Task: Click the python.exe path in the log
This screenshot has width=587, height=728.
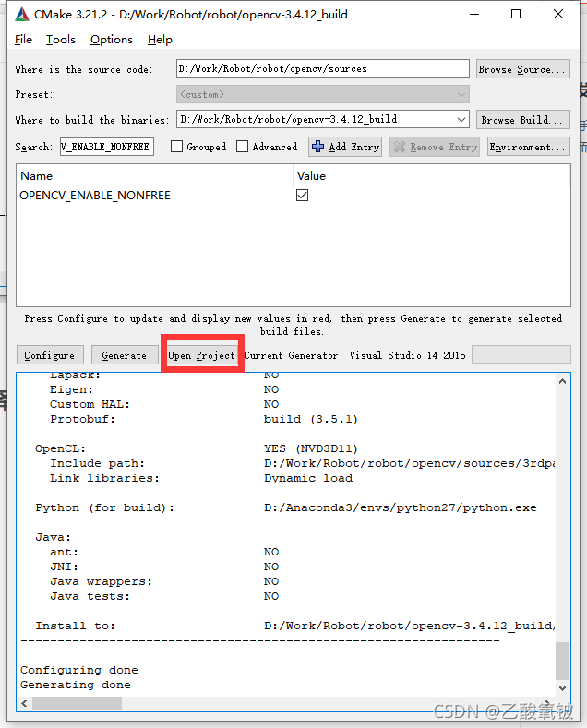Action: [x=401, y=507]
